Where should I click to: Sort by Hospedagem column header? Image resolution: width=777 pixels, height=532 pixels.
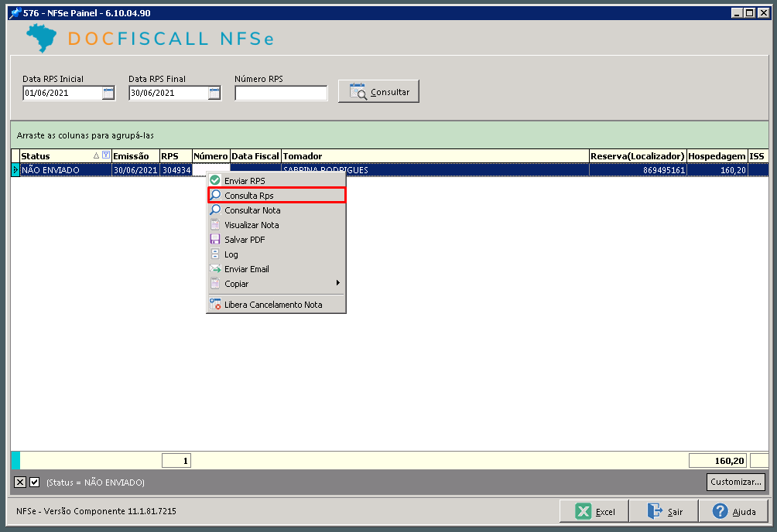tap(717, 156)
